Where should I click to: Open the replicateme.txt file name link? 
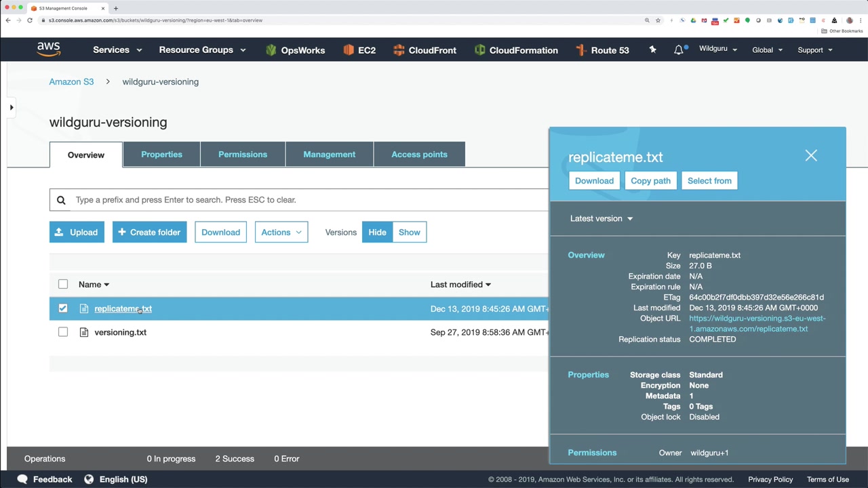pos(123,308)
